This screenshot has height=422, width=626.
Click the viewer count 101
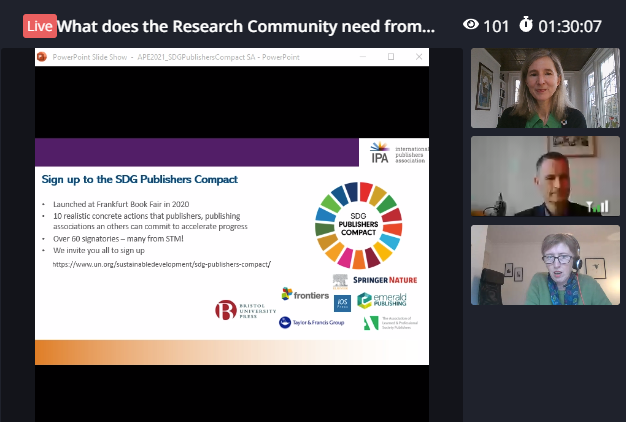pos(496,27)
